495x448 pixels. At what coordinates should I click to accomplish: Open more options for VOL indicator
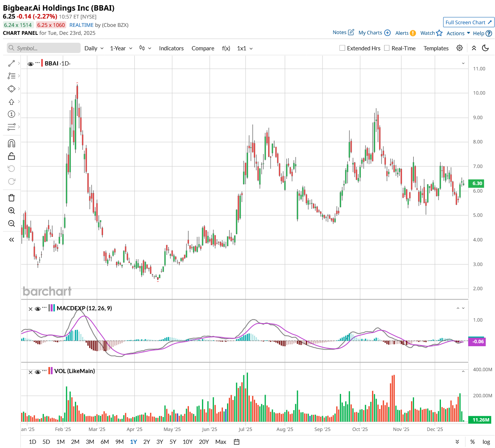45,370
